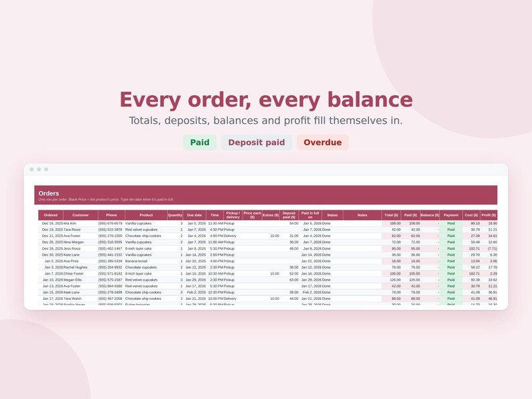Screen dimensions: 532x399
Task: Select the Total ($) column header
Action: [x=391, y=216]
